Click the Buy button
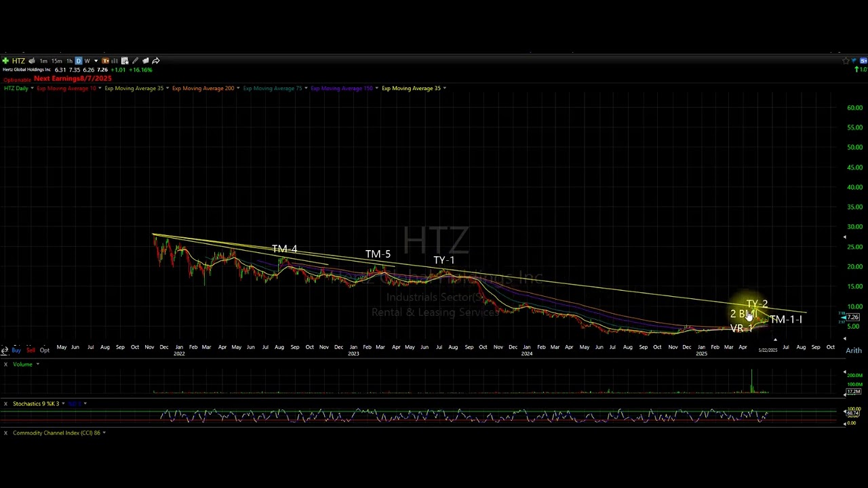Viewport: 868px width, 488px height. [x=16, y=350]
